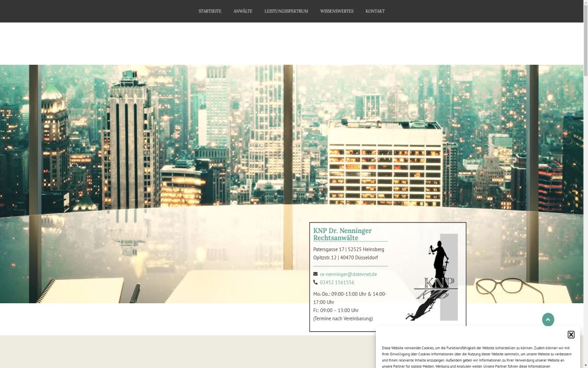Click the Mo.-Do. office hours text
Viewport: 588px width, 368px height.
tap(350, 298)
